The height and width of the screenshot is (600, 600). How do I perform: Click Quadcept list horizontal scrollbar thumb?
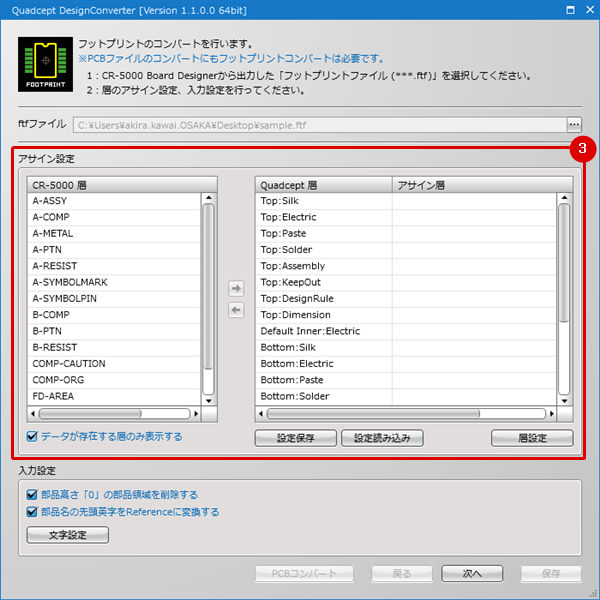(x=373, y=413)
